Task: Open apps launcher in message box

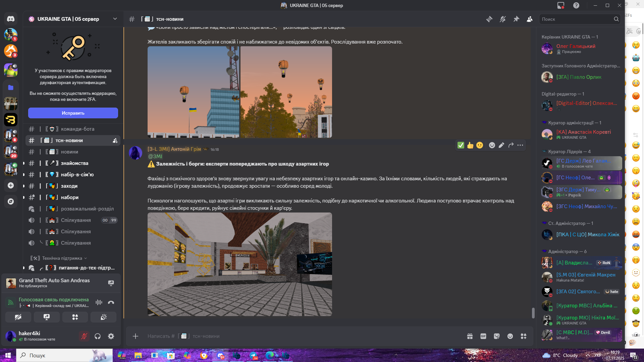Action: [524, 336]
